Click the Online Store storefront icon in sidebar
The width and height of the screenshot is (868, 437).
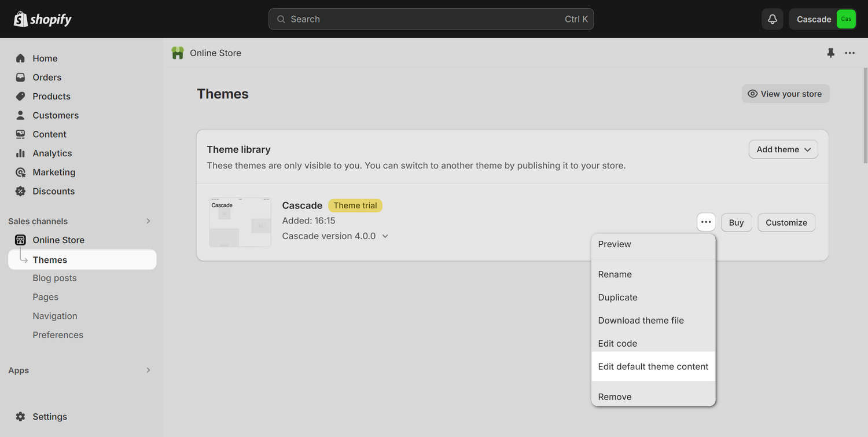(x=20, y=240)
